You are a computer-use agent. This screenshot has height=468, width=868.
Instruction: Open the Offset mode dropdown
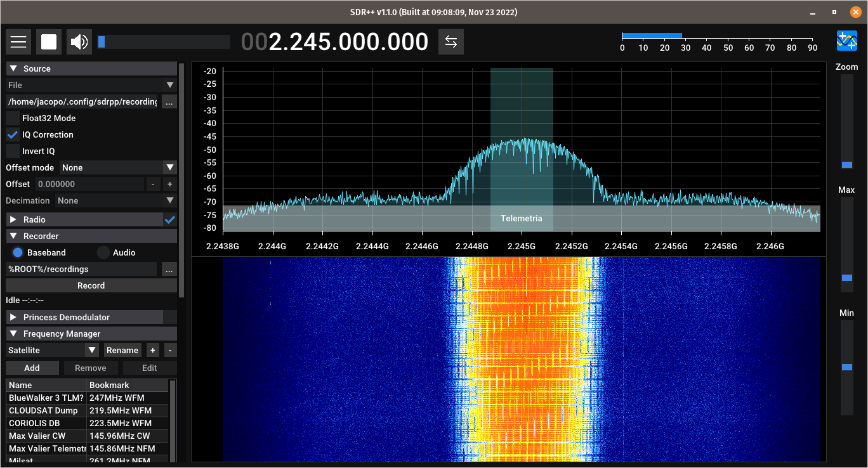click(118, 167)
